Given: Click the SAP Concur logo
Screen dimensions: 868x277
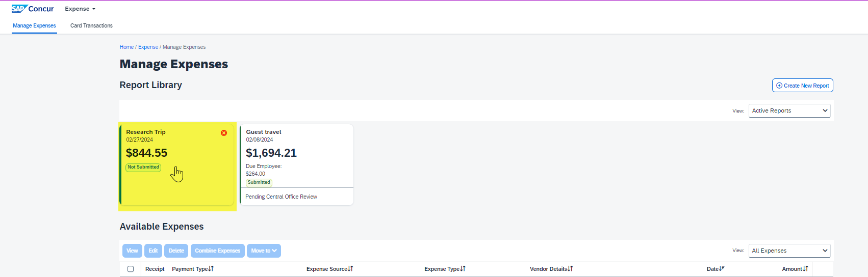Looking at the screenshot, I should pos(33,9).
